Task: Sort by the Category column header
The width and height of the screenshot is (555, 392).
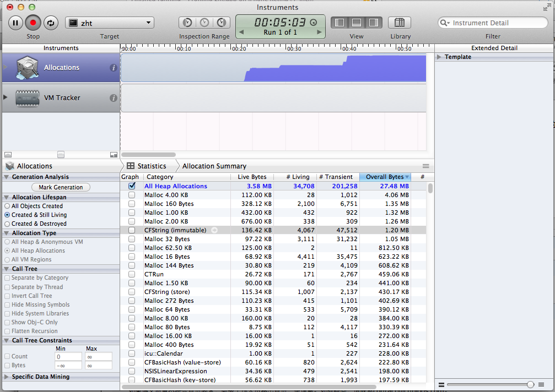Action: 187,177
